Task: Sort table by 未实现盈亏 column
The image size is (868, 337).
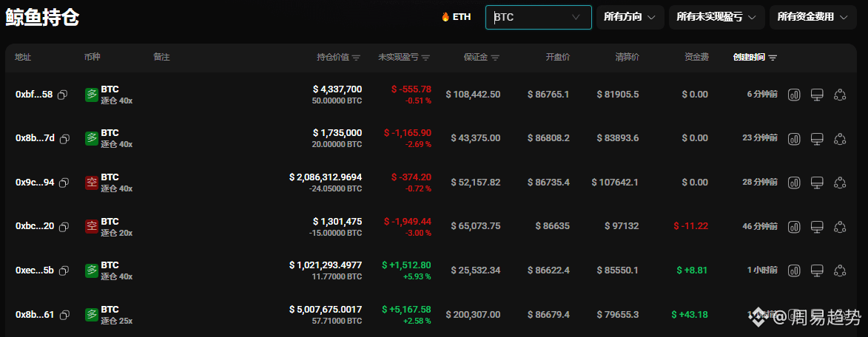Action: click(x=403, y=57)
